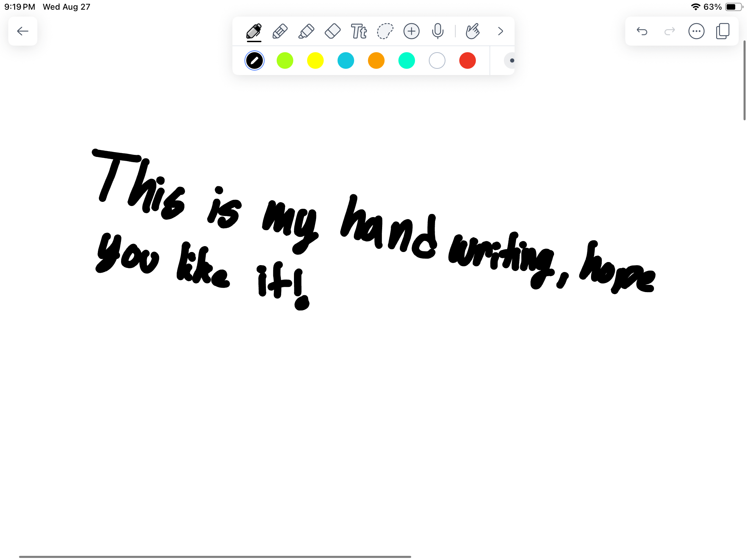
Task: Undo the last stroke
Action: [642, 31]
